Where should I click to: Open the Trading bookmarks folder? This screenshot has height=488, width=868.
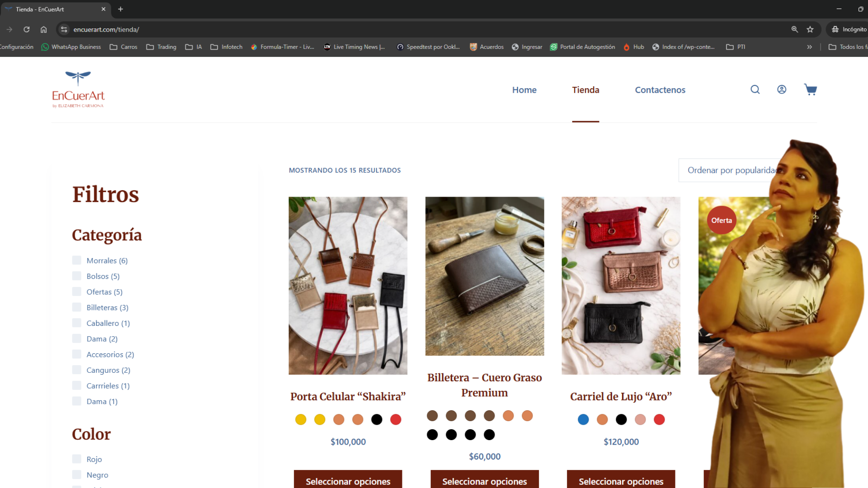pos(161,47)
